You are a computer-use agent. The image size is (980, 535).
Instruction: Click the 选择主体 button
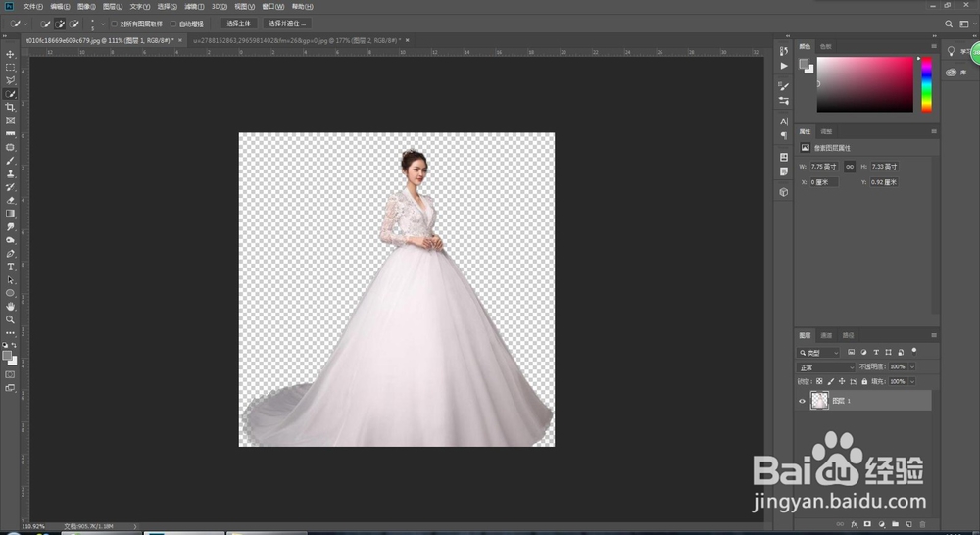pos(238,23)
